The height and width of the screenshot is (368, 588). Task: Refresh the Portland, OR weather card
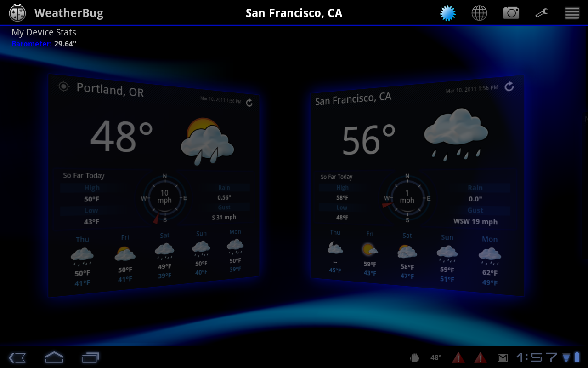[x=249, y=103]
